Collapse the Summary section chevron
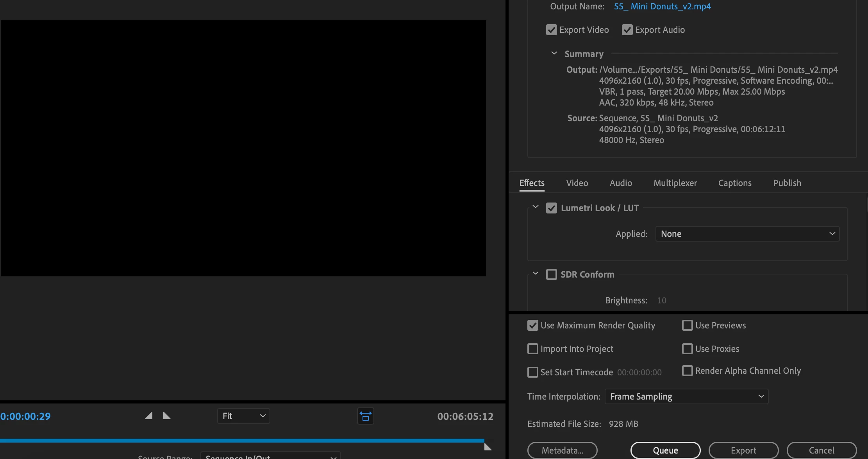The image size is (868, 459). click(x=554, y=53)
